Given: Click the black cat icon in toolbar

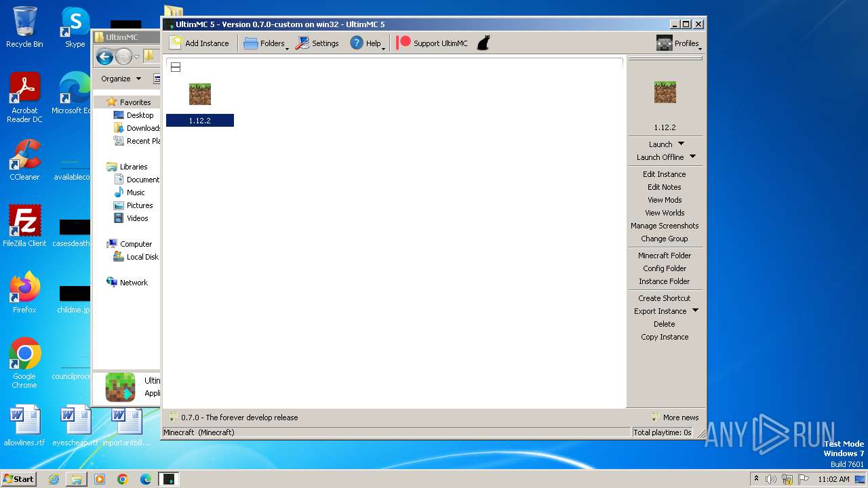Looking at the screenshot, I should pyautogui.click(x=483, y=43).
